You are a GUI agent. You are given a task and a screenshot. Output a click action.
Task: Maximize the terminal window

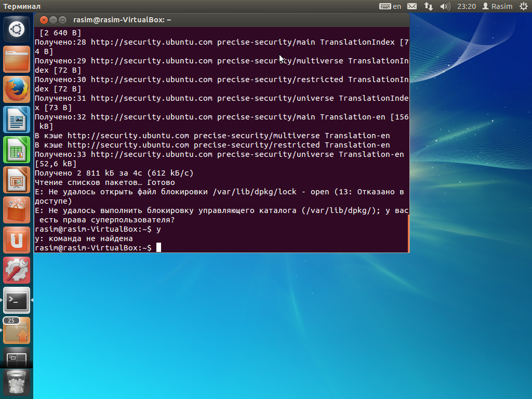click(62, 20)
